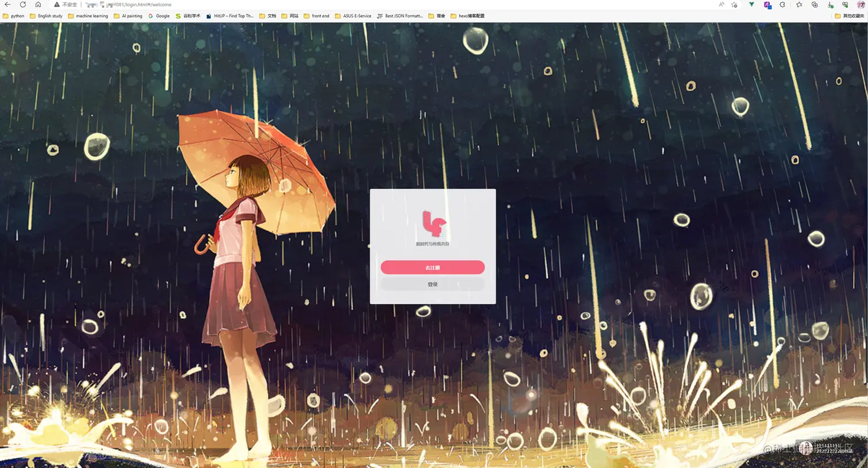The image size is (868, 468).
Task: Open the 宿舍 bookmarks folder
Action: point(437,16)
